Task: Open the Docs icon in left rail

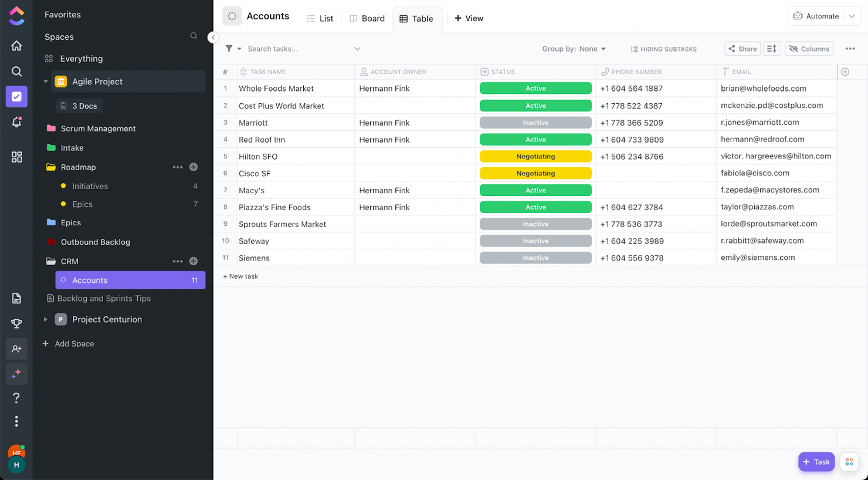Action: (16, 298)
